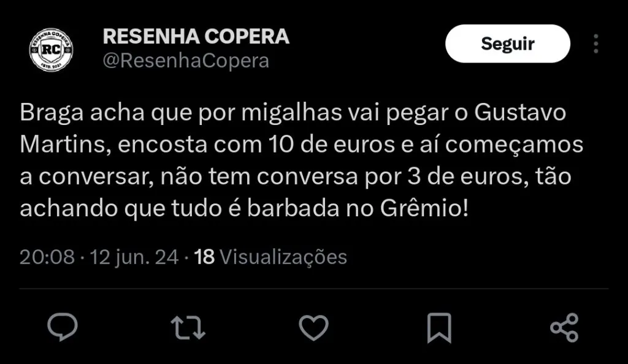Open the RESENHA COPERA display name
This screenshot has height=364, width=628.
(x=196, y=36)
